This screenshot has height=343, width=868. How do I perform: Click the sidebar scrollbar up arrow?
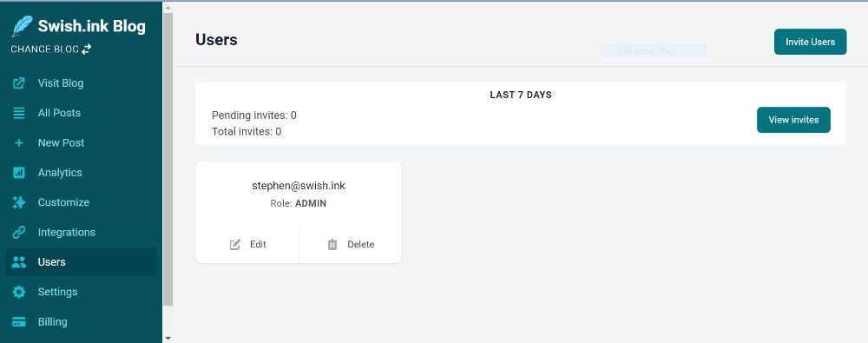168,8
